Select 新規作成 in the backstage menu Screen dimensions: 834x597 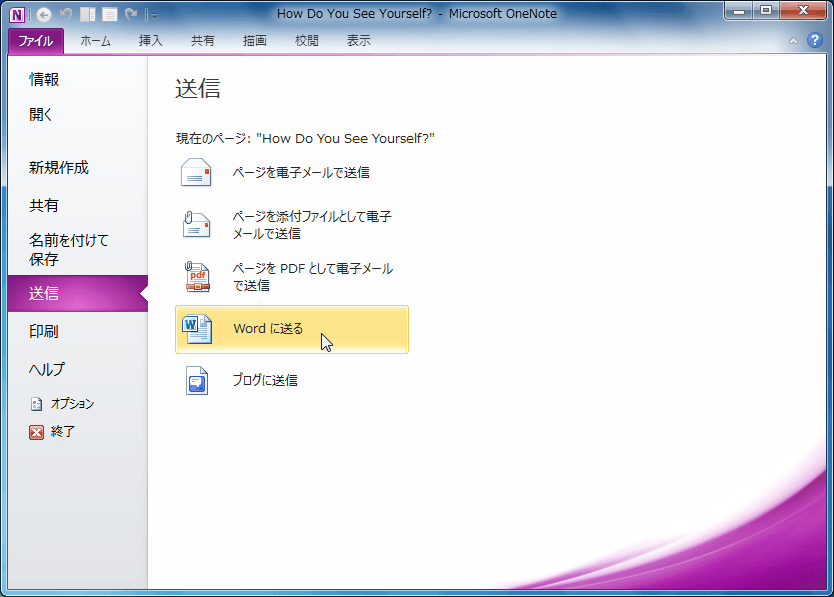(x=59, y=168)
